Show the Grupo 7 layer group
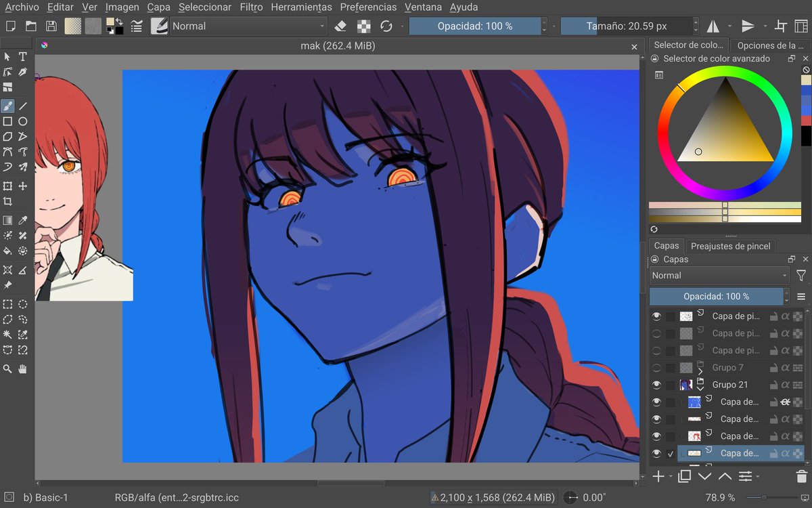Viewport: 812px width, 508px height. 656,368
